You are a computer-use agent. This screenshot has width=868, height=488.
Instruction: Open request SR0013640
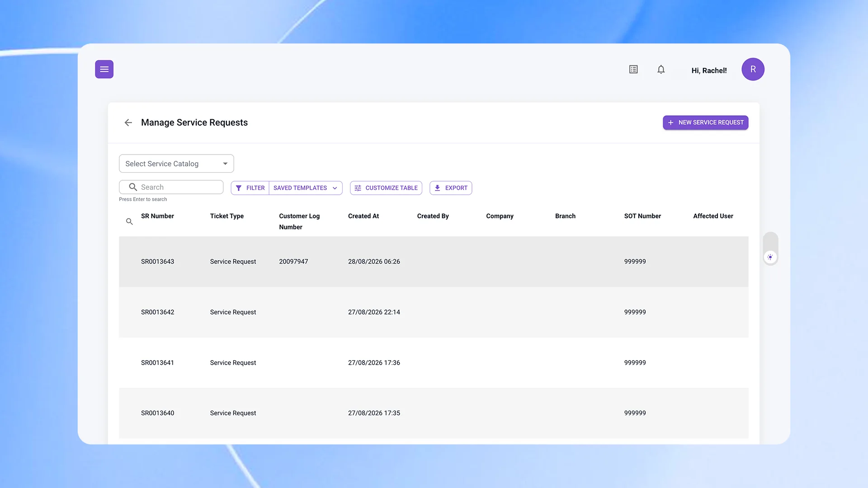pos(157,413)
